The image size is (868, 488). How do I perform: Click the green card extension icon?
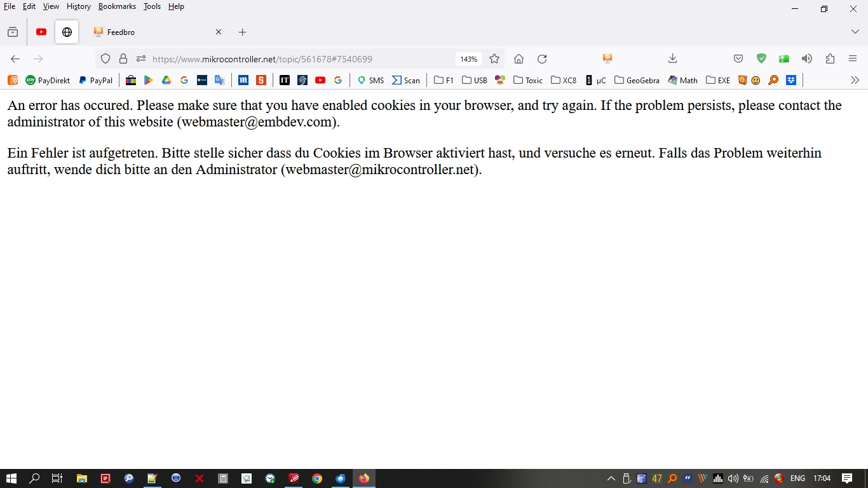click(784, 58)
